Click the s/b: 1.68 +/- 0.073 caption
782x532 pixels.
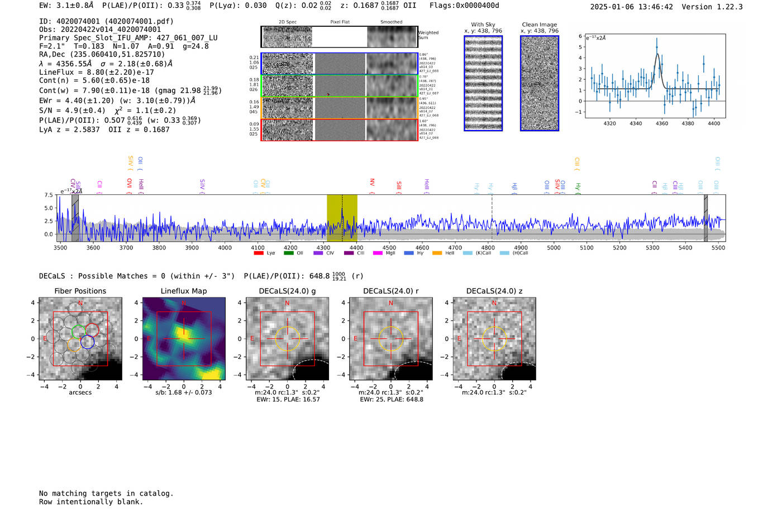[184, 392]
